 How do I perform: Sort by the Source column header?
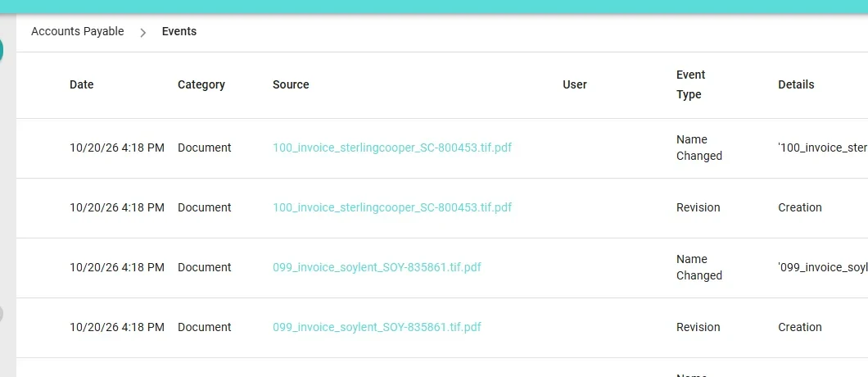291,84
